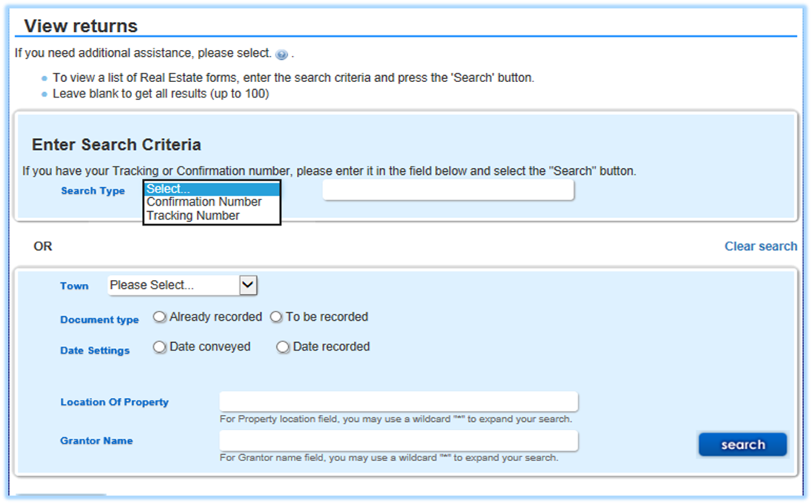812x504 pixels.
Task: Focus the Location Of Property text box
Action: [398, 402]
